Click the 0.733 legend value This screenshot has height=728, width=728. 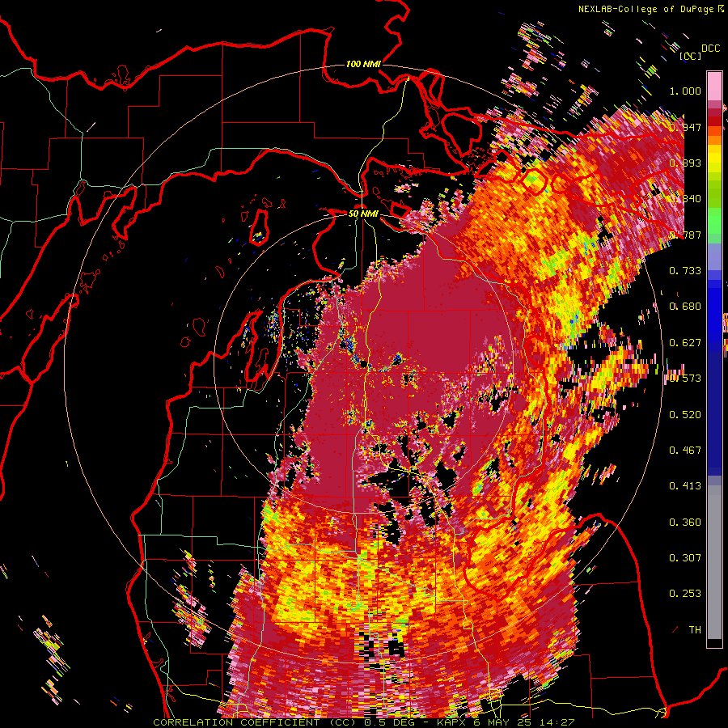click(x=685, y=271)
